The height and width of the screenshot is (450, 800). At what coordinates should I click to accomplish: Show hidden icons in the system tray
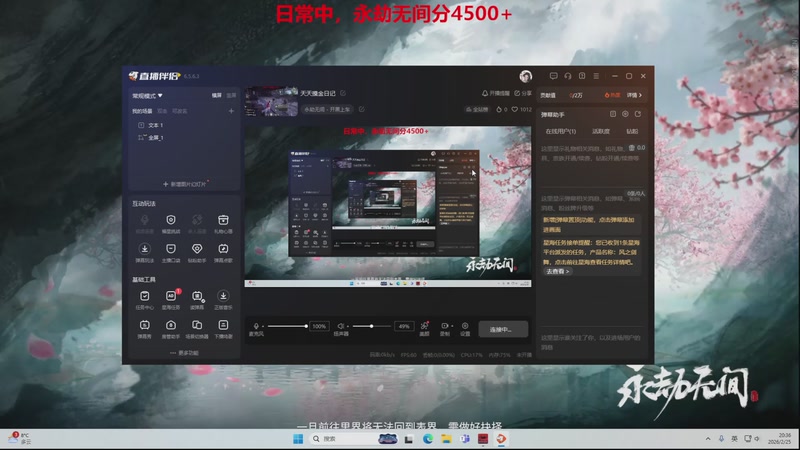click(x=708, y=439)
